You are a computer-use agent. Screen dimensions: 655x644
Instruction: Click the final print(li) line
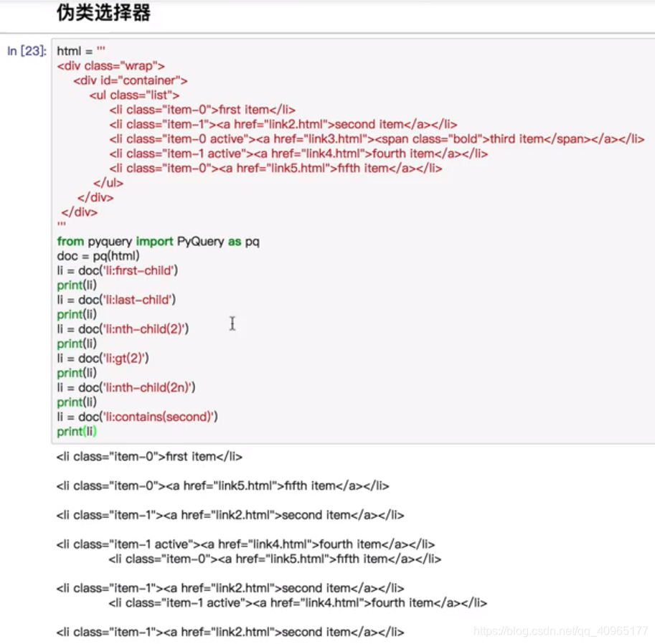77,432
